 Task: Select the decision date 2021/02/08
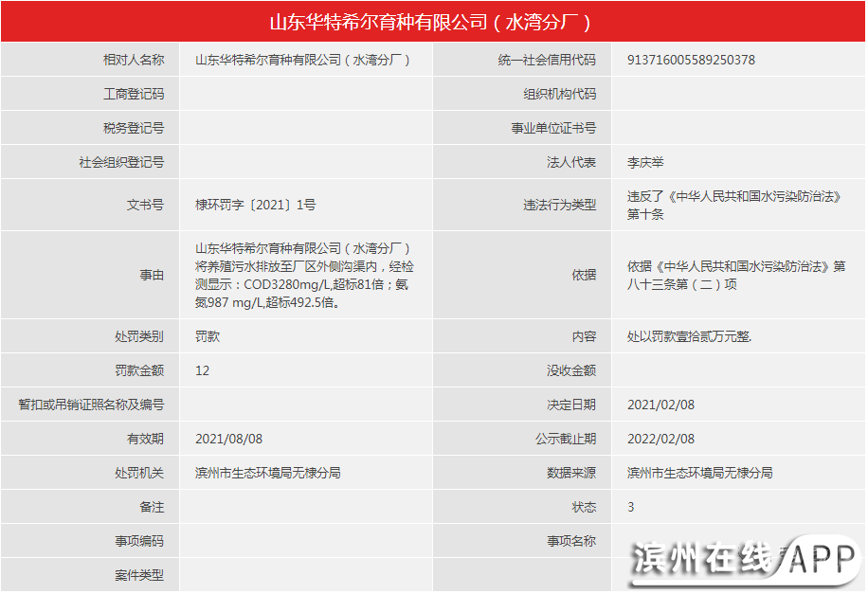[x=660, y=405]
